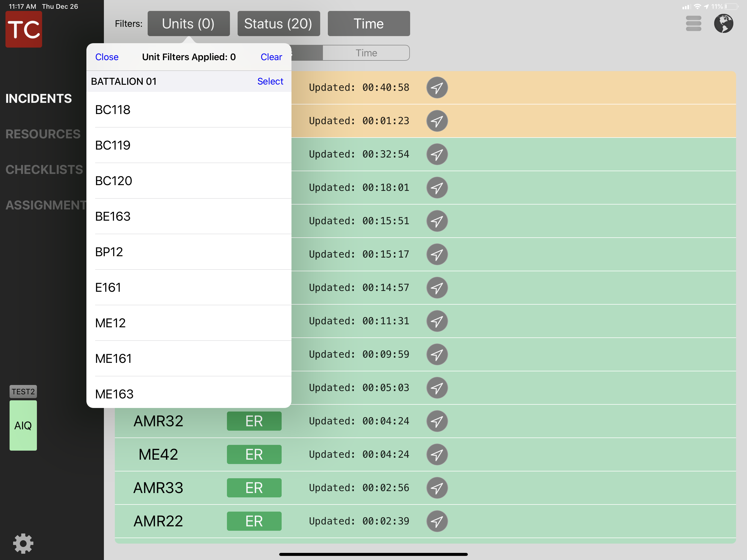
Task: Click the red TC app logo
Action: pyautogui.click(x=24, y=29)
